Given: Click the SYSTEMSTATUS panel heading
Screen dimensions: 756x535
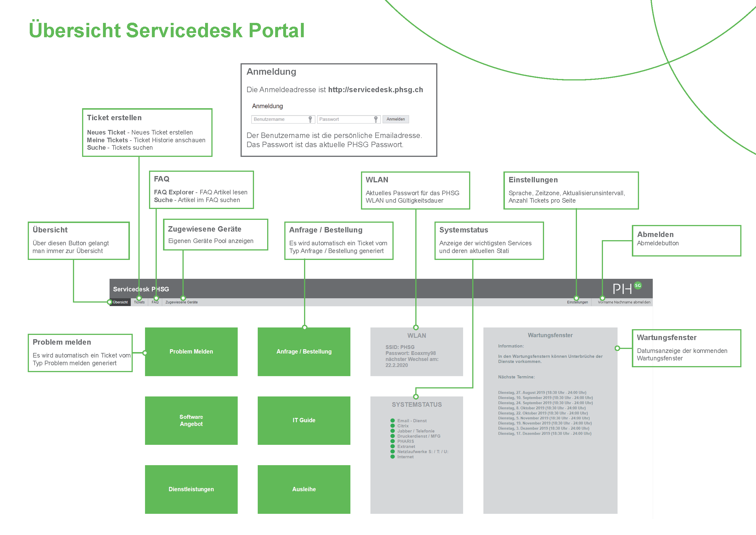Looking at the screenshot, I should click(x=416, y=404).
